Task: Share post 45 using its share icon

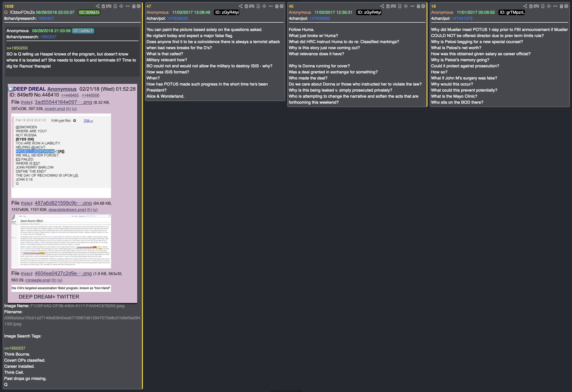Action: click(382, 6)
